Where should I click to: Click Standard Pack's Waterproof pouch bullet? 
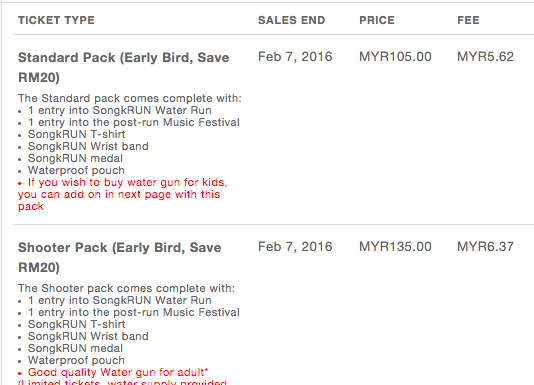[x=76, y=170]
